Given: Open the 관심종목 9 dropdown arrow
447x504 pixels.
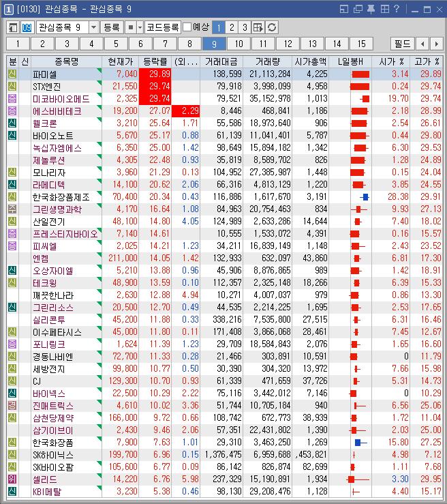Looking at the screenshot, I should coord(93,27).
